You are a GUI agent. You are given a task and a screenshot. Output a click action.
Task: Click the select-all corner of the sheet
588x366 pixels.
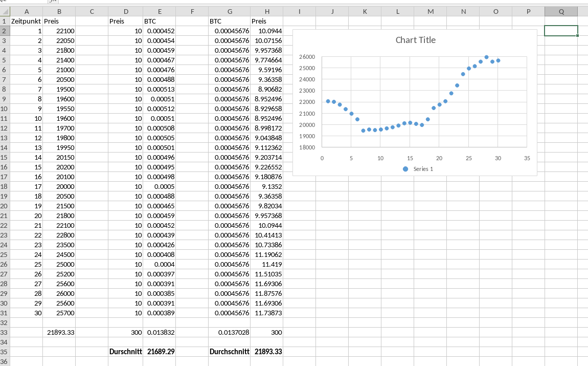[5, 12]
